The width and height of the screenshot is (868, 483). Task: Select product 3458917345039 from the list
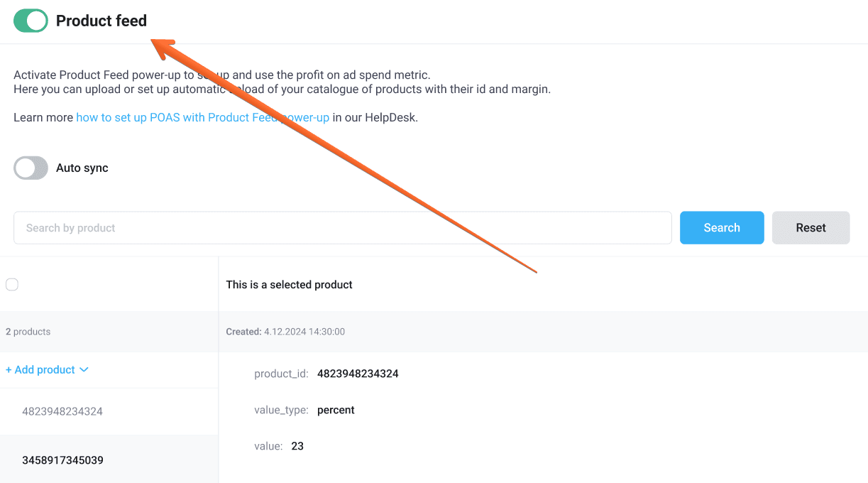pyautogui.click(x=64, y=460)
